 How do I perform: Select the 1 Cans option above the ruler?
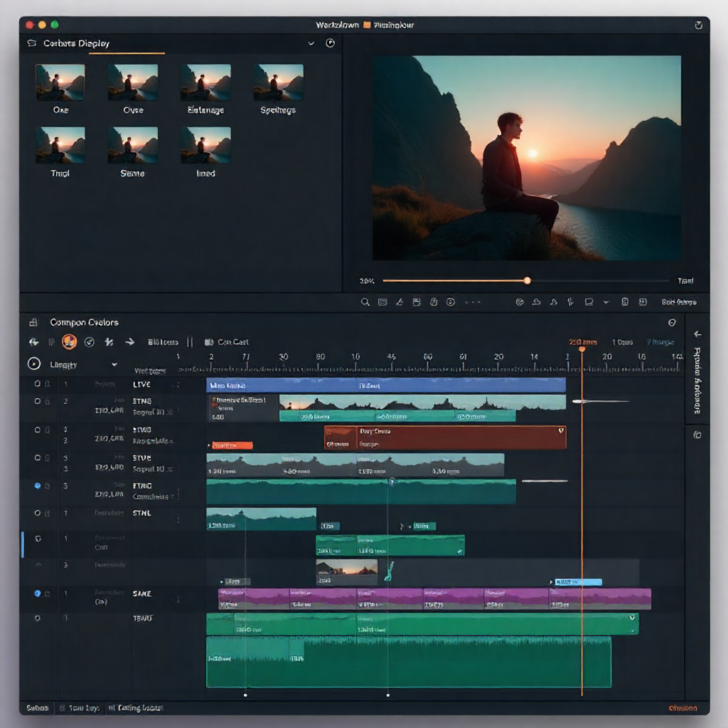click(622, 342)
